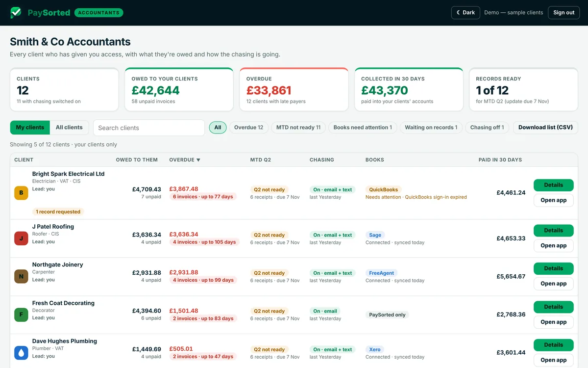Filter by Books need attention 1
This screenshot has height=368, width=588.
point(363,128)
